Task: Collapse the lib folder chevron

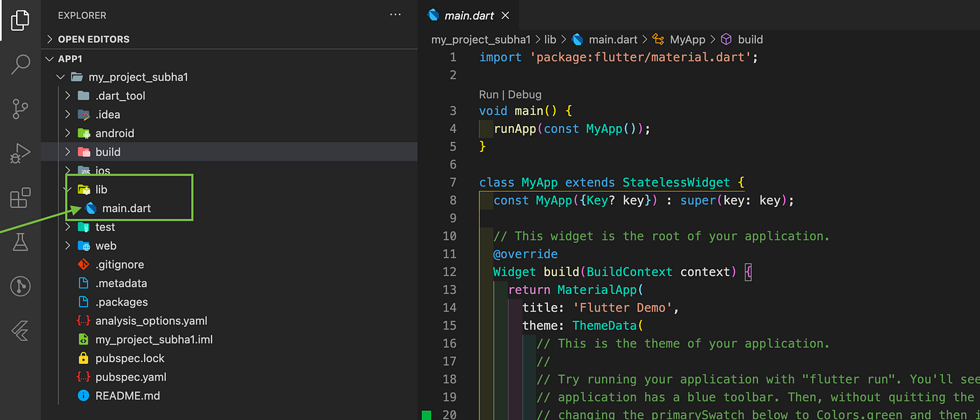Action: coord(65,189)
